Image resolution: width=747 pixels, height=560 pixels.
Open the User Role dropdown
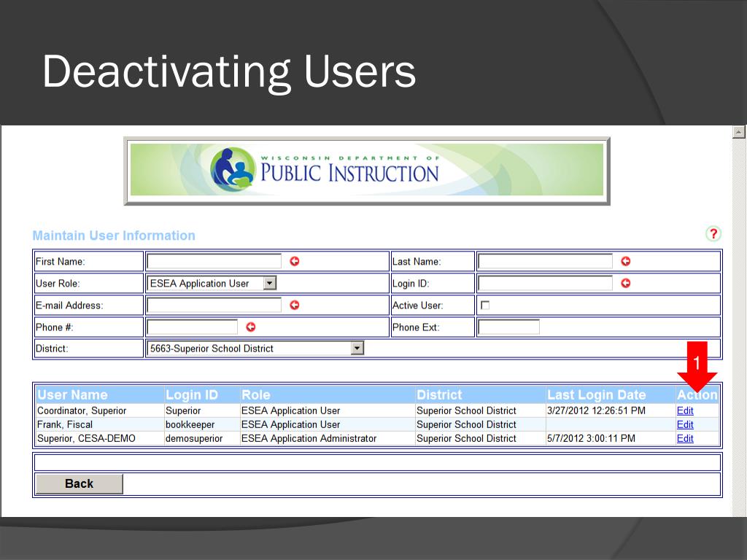(212, 284)
